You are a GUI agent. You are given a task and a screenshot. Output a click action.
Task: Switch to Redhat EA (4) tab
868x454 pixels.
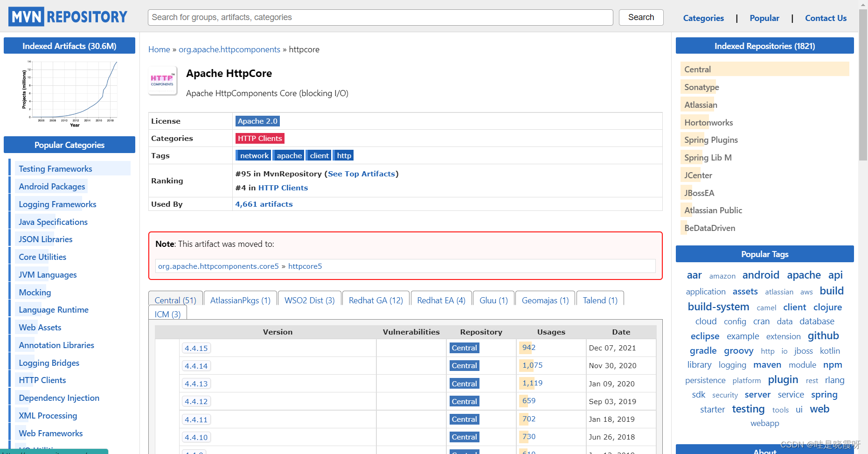click(x=441, y=300)
